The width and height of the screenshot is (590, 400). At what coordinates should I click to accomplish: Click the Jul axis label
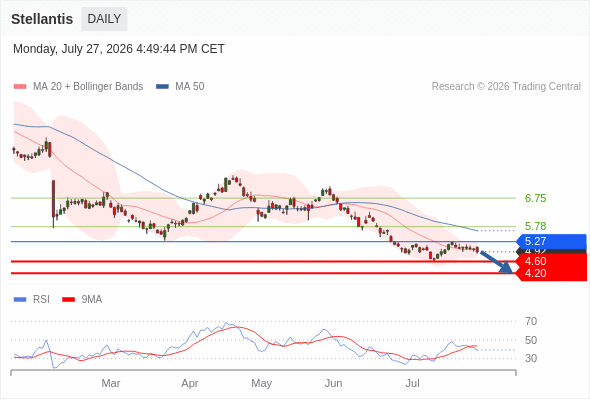[x=412, y=383]
